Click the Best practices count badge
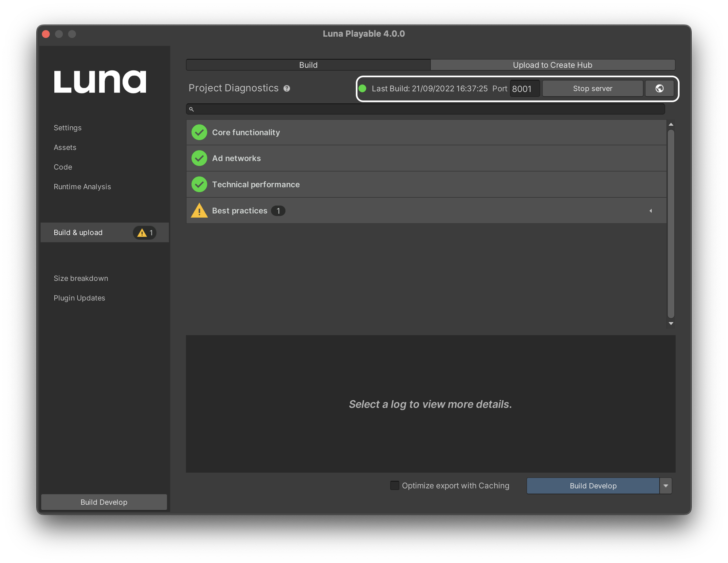The height and width of the screenshot is (563, 728). tap(278, 211)
